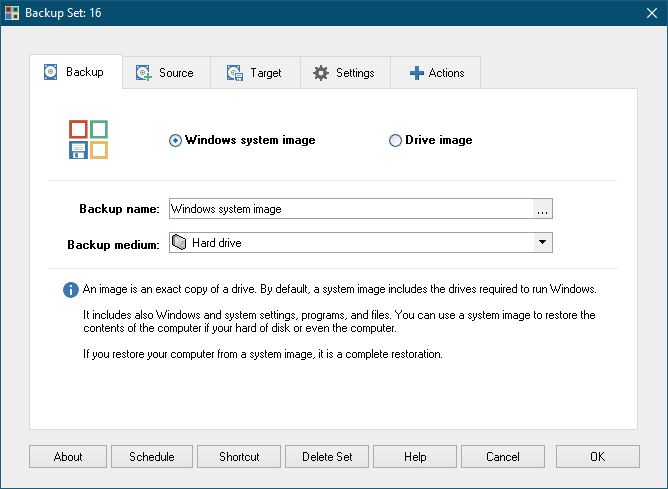Switch to the Source tab
Screen dimensions: 668x489
point(167,73)
